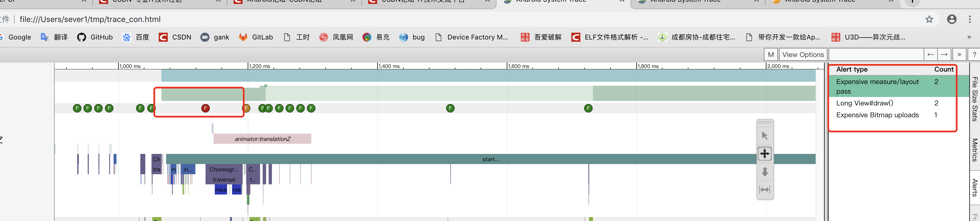
Task: Open the Device Factory M... bookmark
Action: pyautogui.click(x=472, y=37)
